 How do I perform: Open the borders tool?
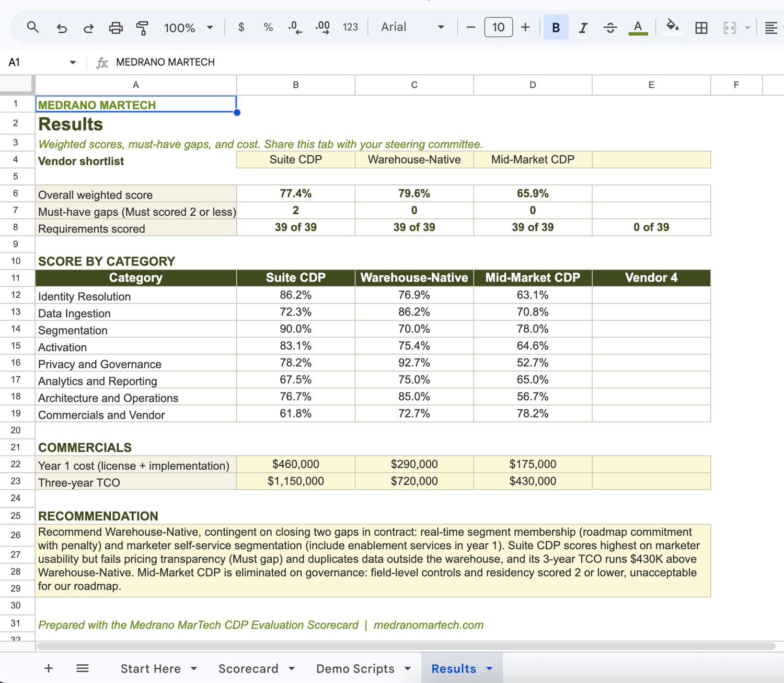pos(701,27)
